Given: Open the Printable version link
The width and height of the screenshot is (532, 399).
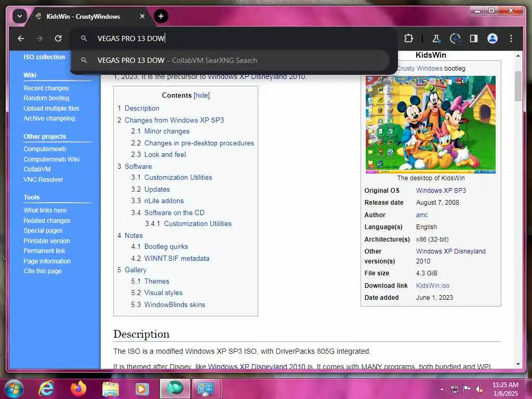Looking at the screenshot, I should click(x=46, y=241).
